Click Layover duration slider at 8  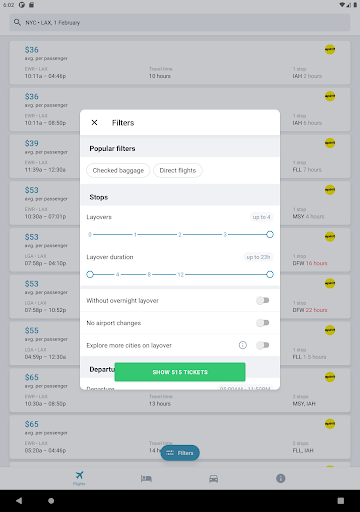click(149, 275)
